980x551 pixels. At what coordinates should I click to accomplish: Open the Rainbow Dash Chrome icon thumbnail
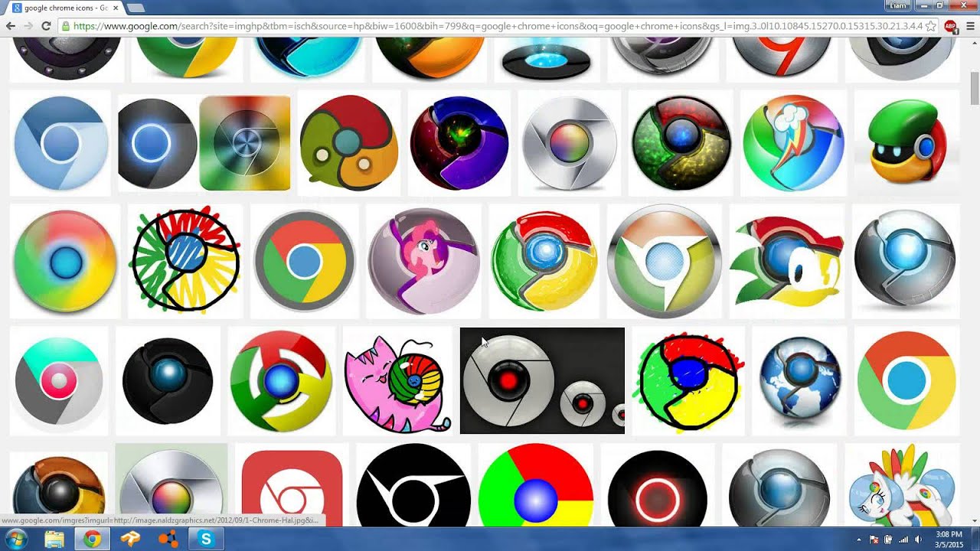[793, 143]
